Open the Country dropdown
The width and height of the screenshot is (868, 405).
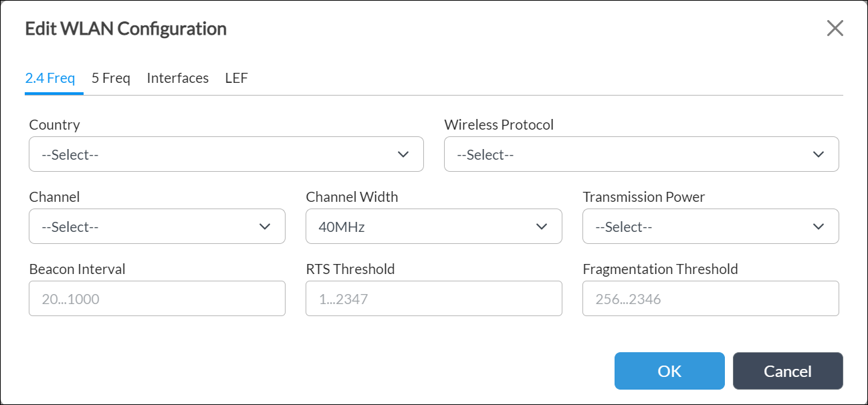tap(226, 154)
